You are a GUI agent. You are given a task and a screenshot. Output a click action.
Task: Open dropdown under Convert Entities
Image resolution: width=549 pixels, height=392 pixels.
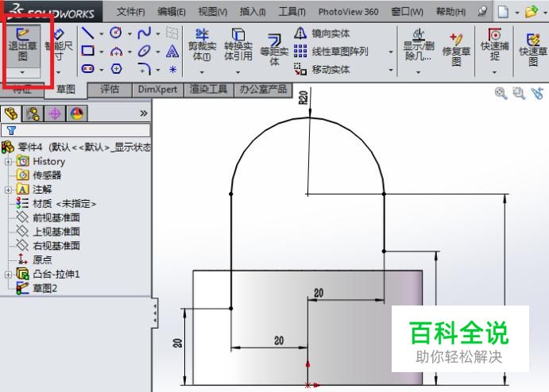coord(238,72)
